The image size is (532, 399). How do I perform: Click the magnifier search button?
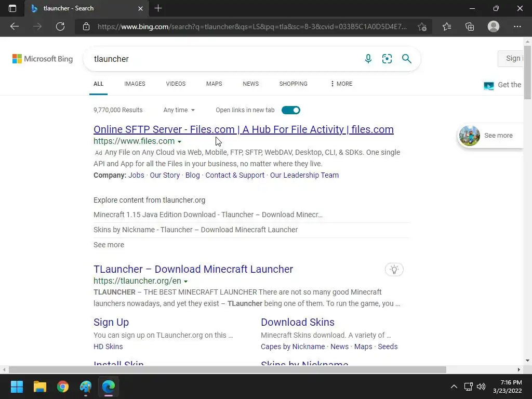point(406,59)
